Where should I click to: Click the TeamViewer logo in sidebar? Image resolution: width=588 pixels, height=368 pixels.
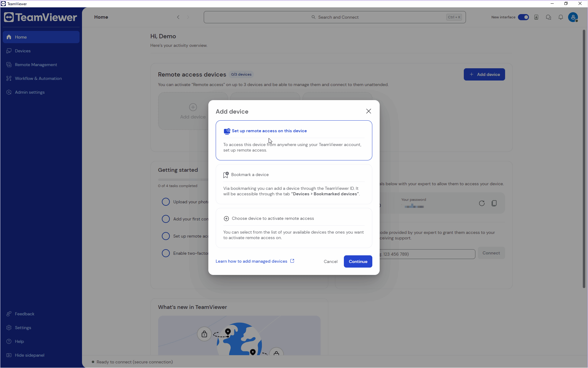(x=40, y=17)
